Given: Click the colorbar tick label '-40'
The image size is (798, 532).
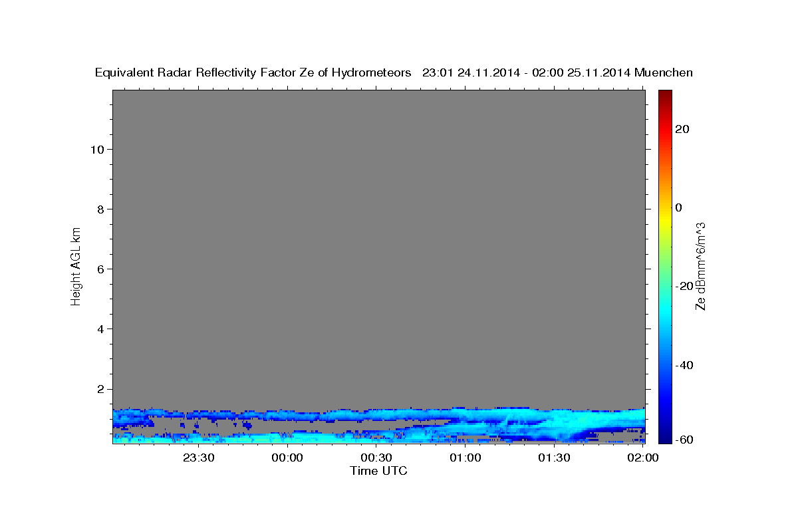Looking at the screenshot, I should [x=684, y=364].
